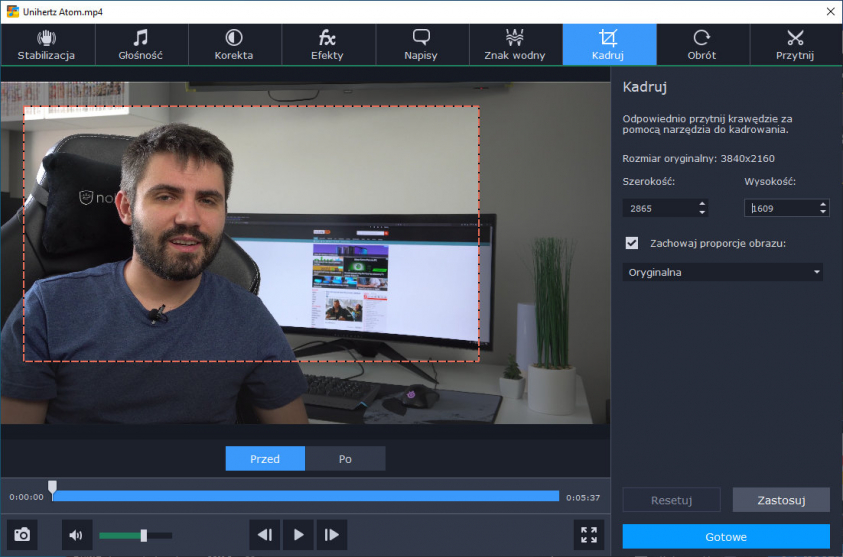Increase Szerokość value with up arrow
This screenshot has width=843, height=557.
point(702,204)
